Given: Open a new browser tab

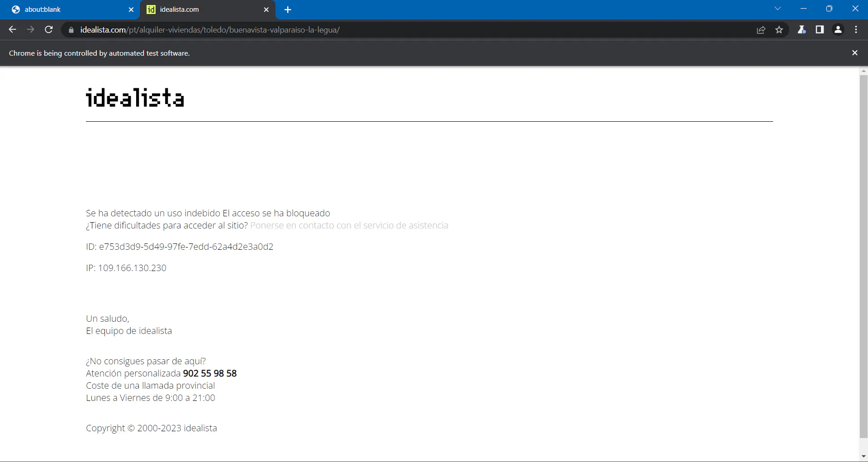Looking at the screenshot, I should (288, 9).
